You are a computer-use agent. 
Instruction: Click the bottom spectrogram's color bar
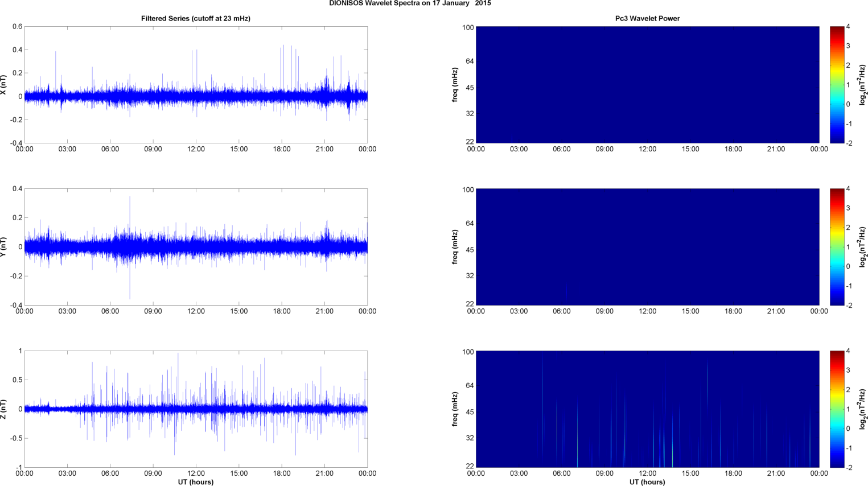[837, 409]
